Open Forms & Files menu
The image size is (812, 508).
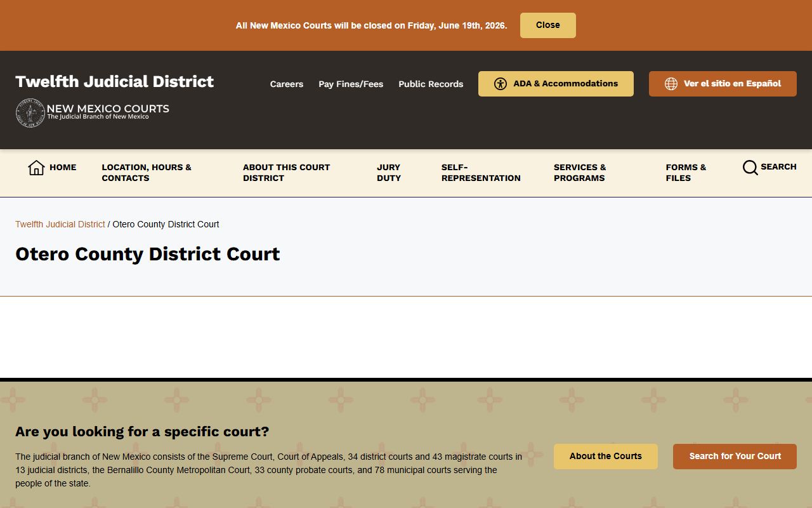tap(686, 173)
